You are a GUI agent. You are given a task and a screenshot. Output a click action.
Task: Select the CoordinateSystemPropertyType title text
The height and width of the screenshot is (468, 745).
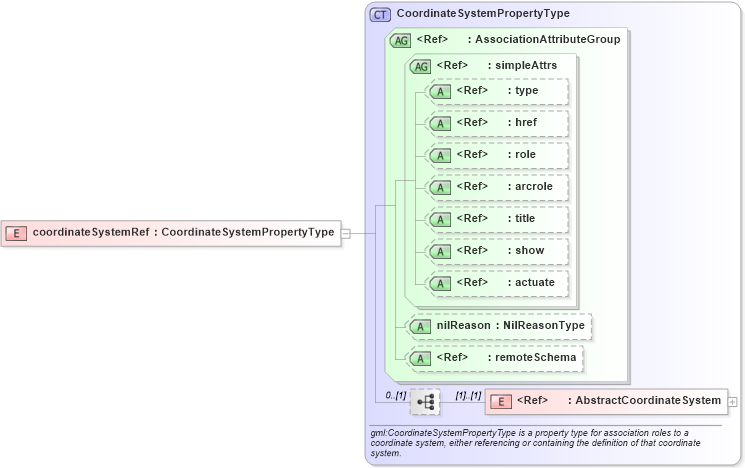483,13
